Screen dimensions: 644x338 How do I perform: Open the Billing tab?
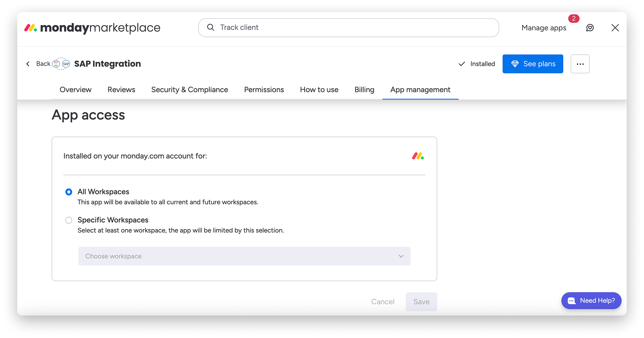pos(364,90)
